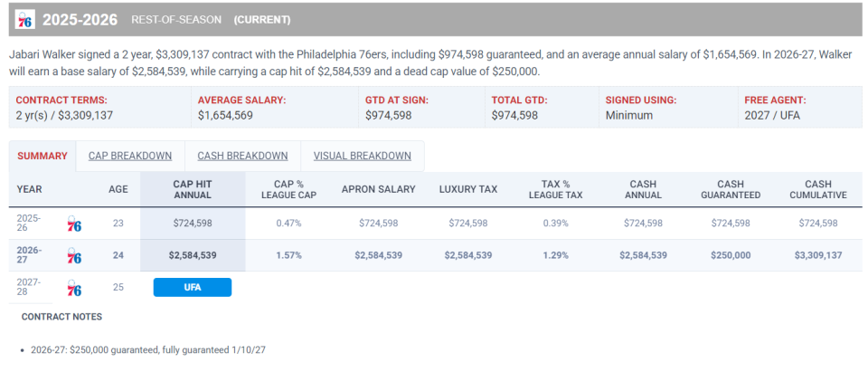
Task: Click the 76ers logo in the 2025-26 row
Action: tap(74, 224)
